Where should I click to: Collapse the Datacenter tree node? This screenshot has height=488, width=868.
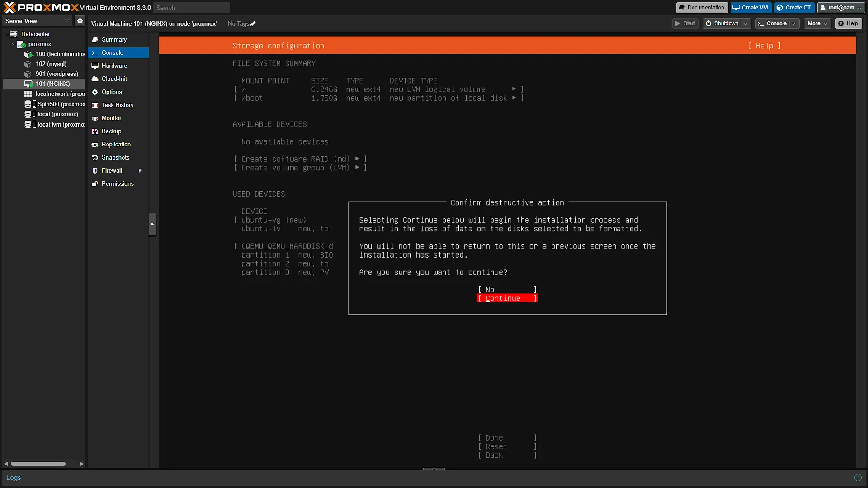pyautogui.click(x=6, y=34)
